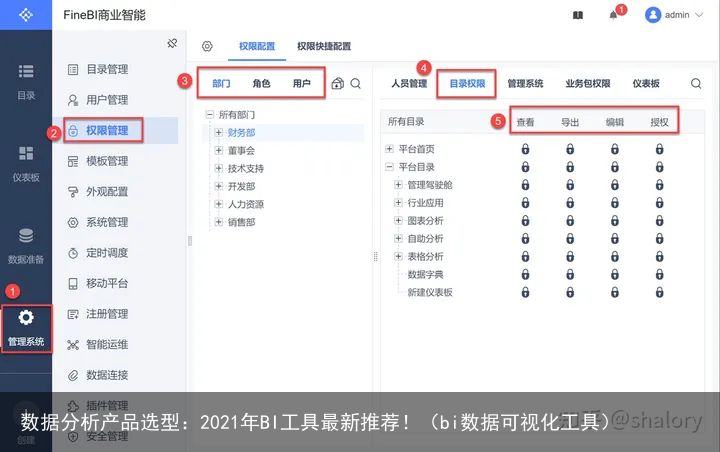This screenshot has height=452, width=720.
Task: Select the 用户 tab
Action: point(302,83)
